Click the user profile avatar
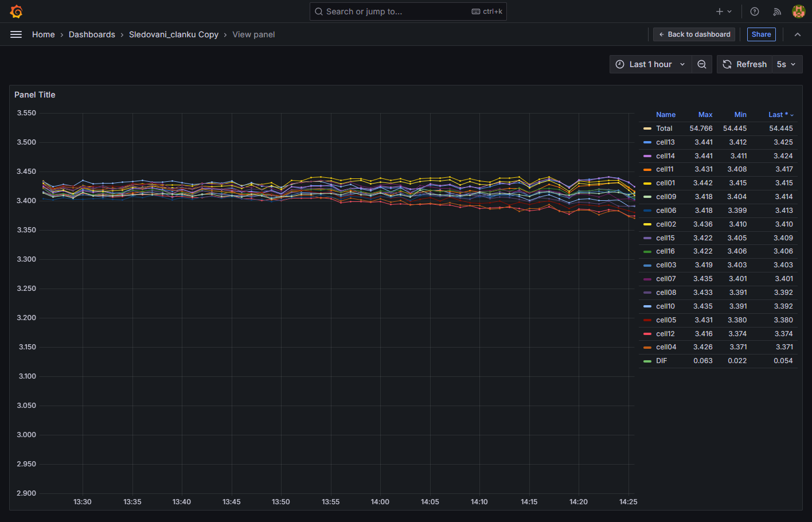Image resolution: width=812 pixels, height=522 pixels. pos(798,11)
